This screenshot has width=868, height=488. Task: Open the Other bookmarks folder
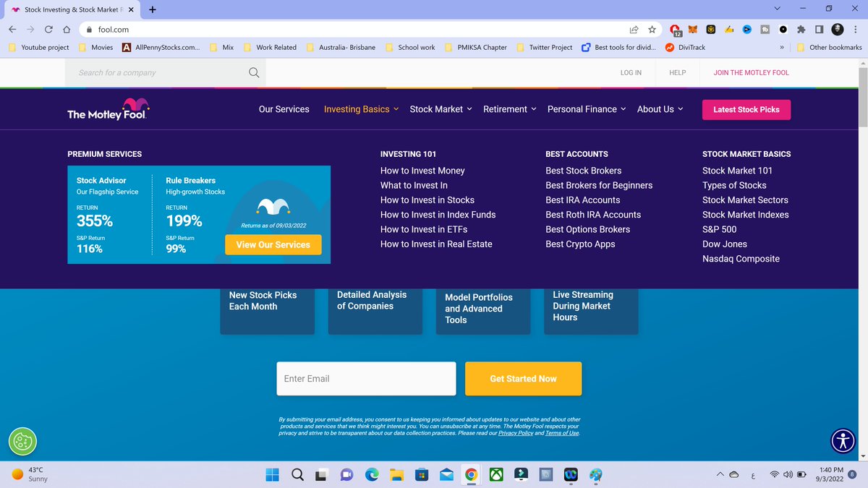click(829, 48)
